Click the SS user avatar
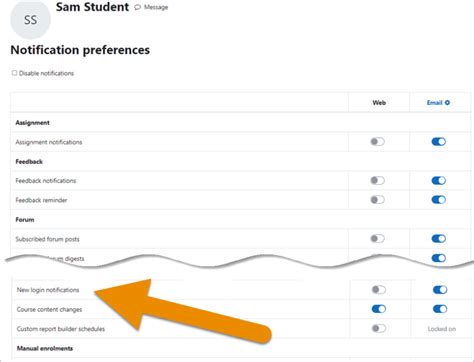 tap(30, 20)
